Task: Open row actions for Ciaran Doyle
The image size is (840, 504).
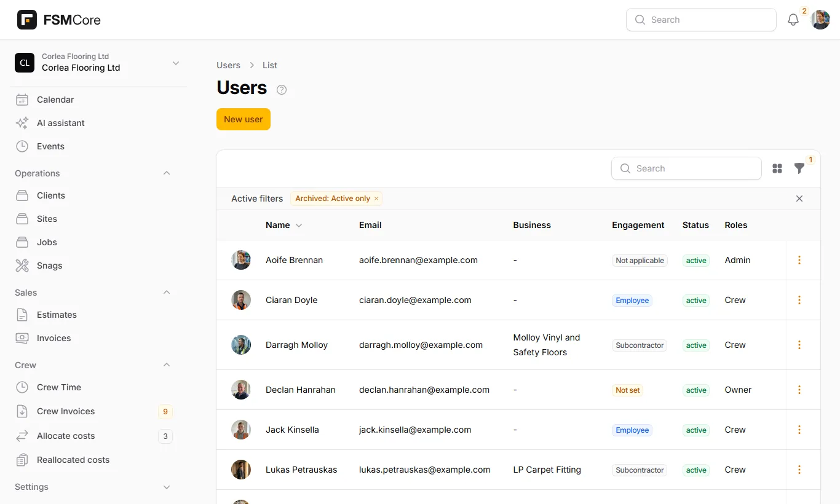Action: [799, 300]
